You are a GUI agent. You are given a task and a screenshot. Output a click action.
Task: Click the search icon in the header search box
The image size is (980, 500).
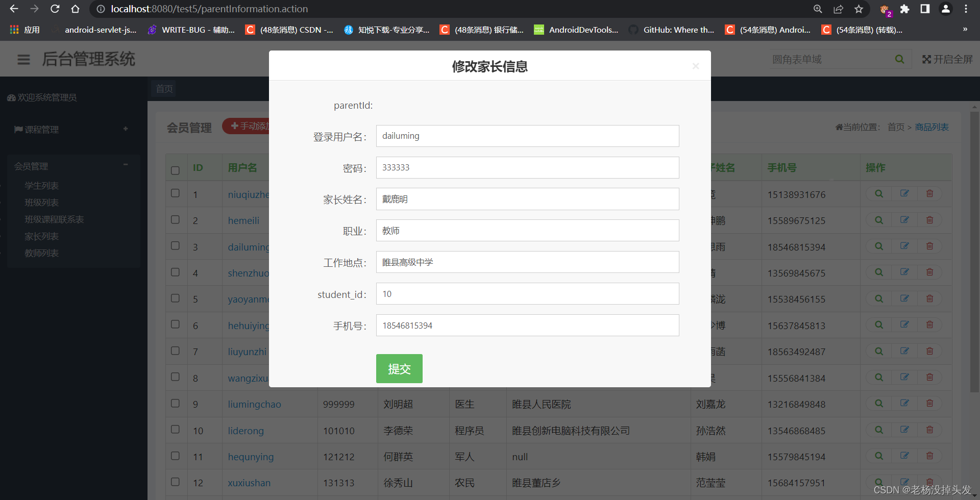pos(899,59)
